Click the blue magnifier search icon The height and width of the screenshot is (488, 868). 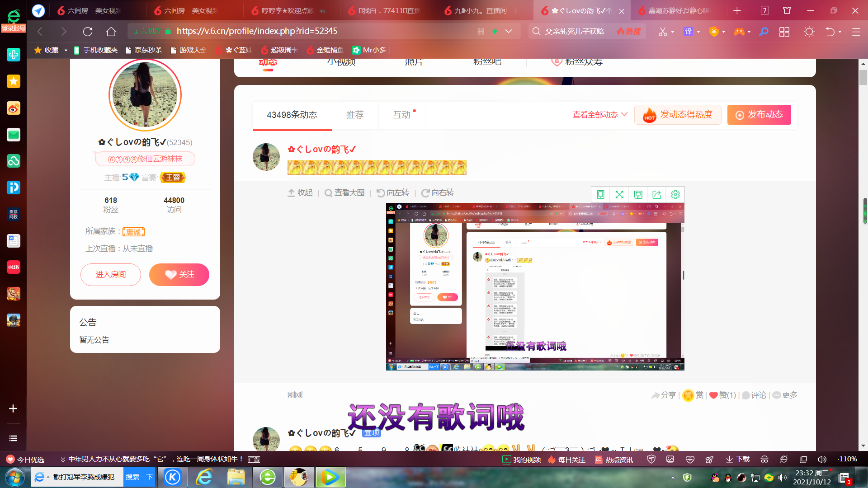(764, 31)
